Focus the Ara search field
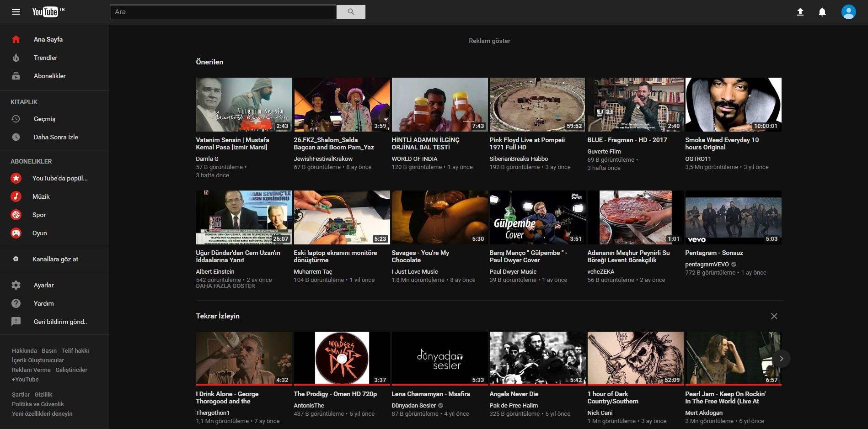This screenshot has width=868, height=429. click(223, 12)
